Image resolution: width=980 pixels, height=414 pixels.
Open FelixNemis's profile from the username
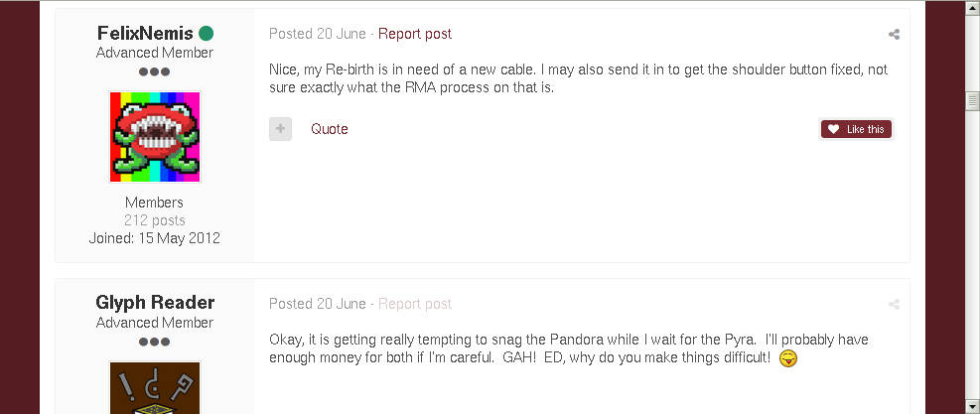[145, 34]
